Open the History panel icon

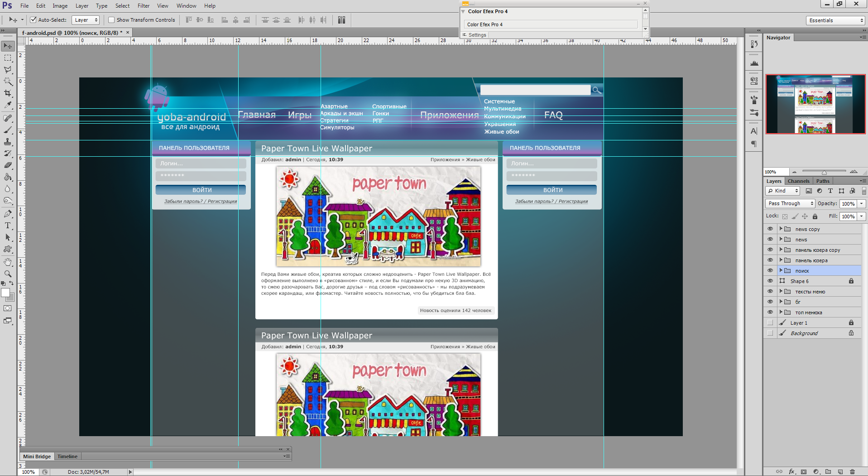pos(754,44)
